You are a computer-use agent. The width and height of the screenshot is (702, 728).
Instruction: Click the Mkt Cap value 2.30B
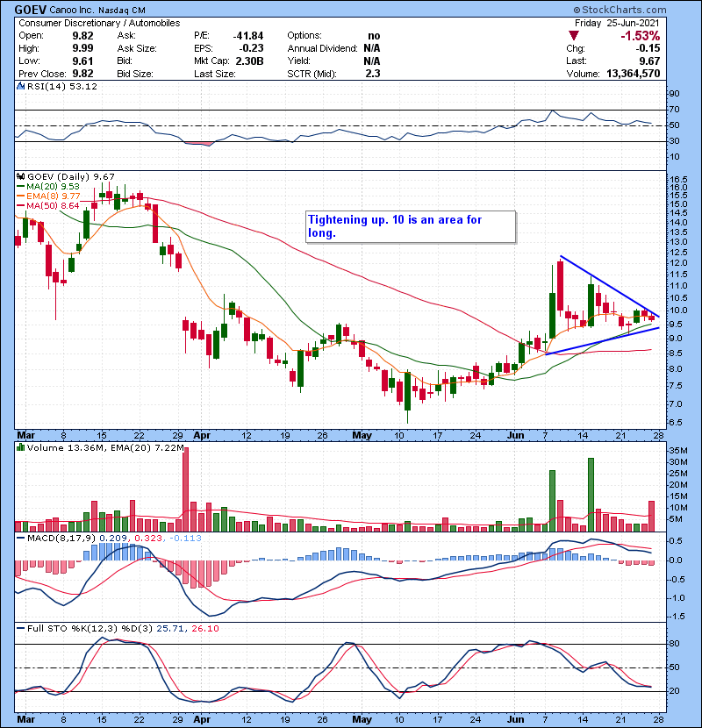pyautogui.click(x=249, y=61)
